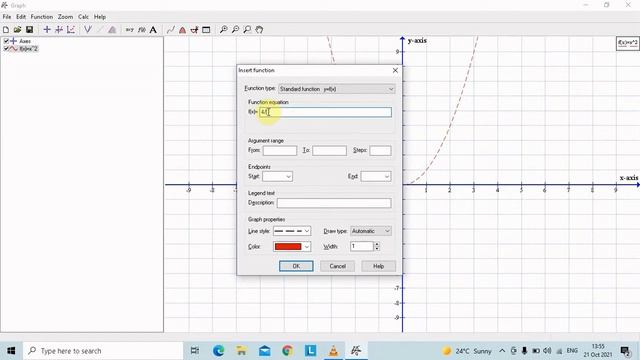Click the Open file folder icon

(17, 30)
